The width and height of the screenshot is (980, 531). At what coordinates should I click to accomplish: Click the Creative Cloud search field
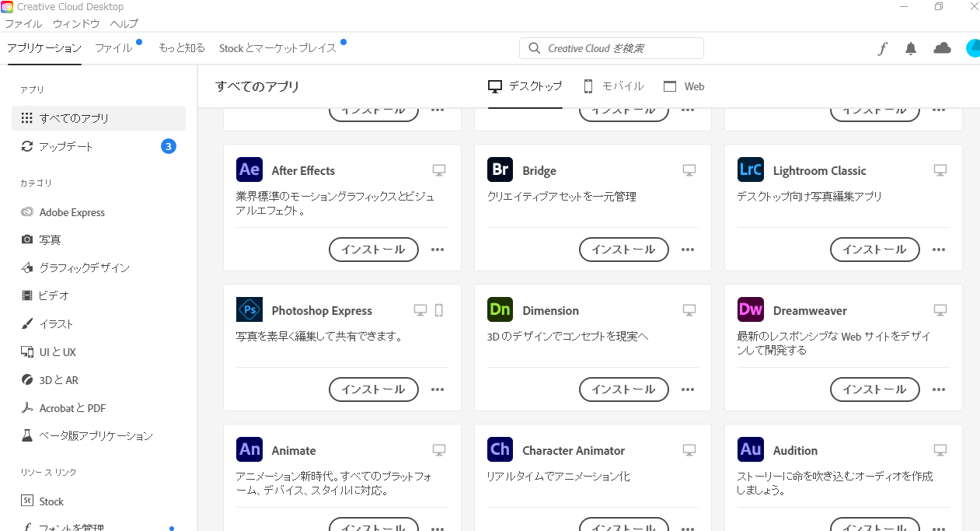click(612, 48)
